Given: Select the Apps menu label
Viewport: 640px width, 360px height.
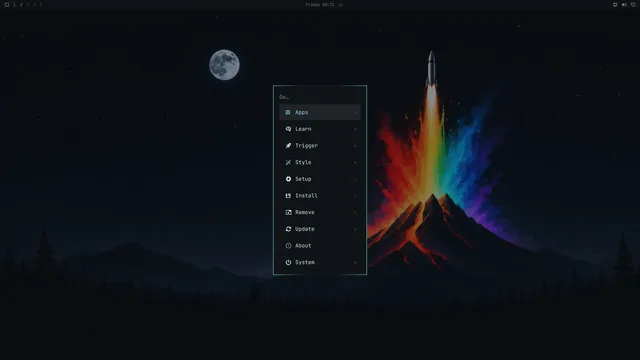Looking at the screenshot, I should tap(302, 112).
